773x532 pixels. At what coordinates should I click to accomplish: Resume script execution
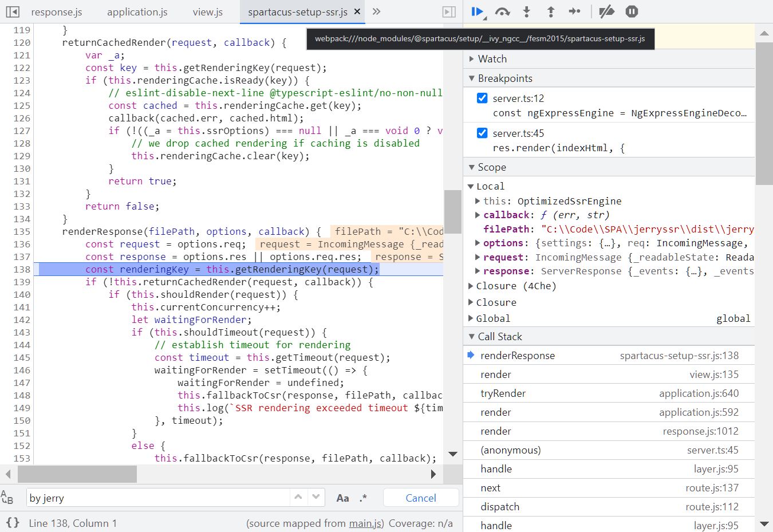point(478,11)
